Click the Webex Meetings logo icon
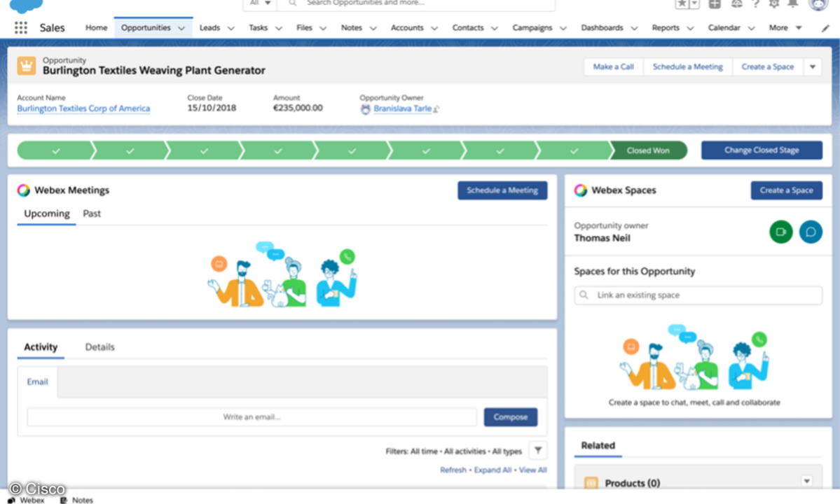 point(24,190)
